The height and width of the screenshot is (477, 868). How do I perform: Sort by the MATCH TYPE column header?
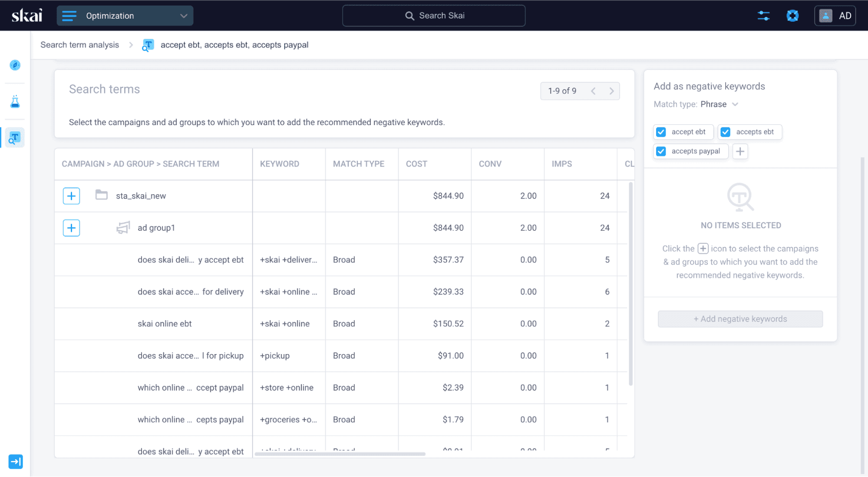[359, 164]
